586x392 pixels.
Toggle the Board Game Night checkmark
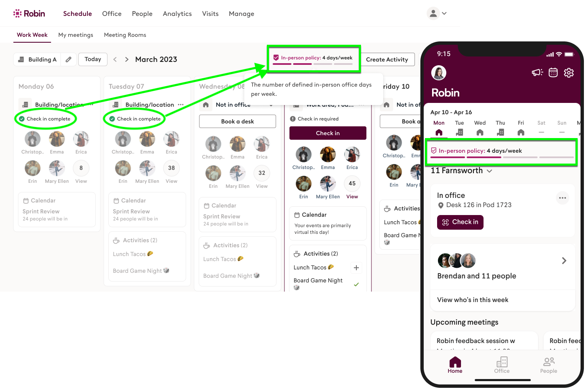[356, 284]
